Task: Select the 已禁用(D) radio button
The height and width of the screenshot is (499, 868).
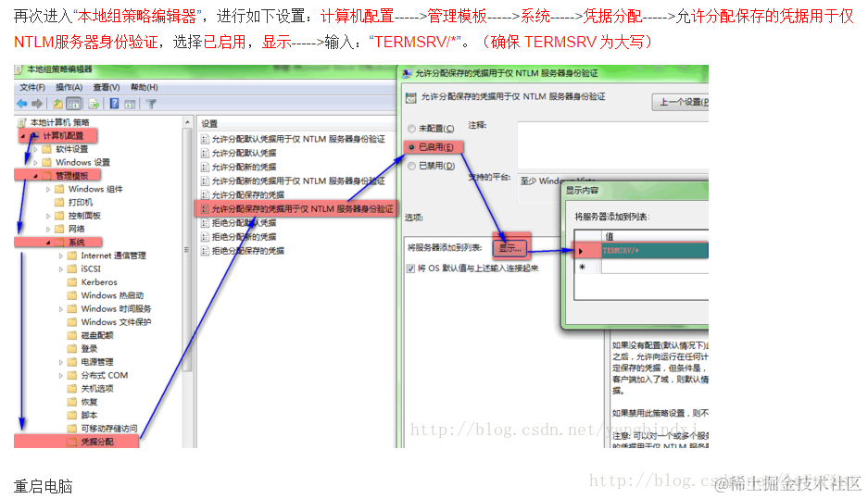Action: [x=411, y=166]
